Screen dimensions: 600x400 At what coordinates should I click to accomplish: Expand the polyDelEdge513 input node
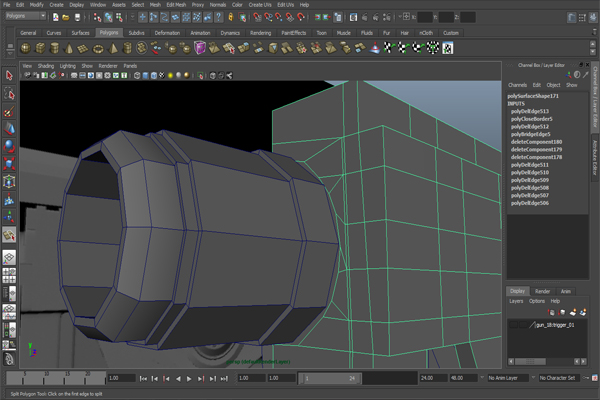point(530,111)
